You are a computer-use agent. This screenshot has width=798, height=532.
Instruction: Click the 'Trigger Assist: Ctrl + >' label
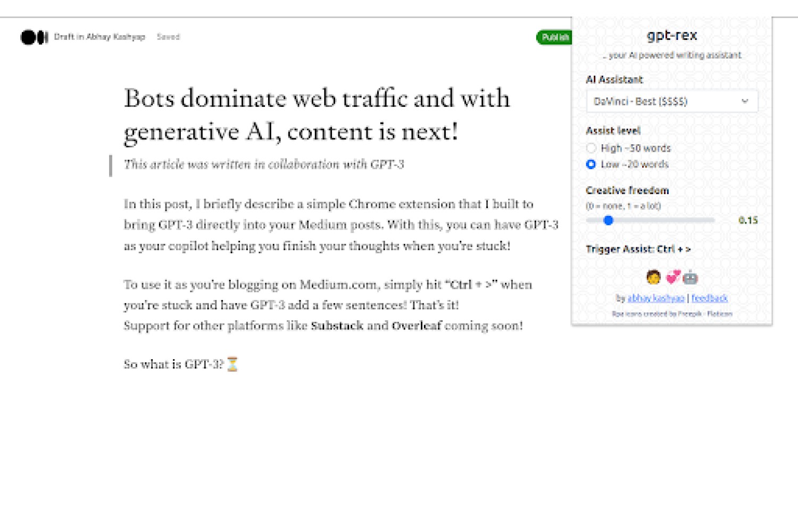[638, 249]
